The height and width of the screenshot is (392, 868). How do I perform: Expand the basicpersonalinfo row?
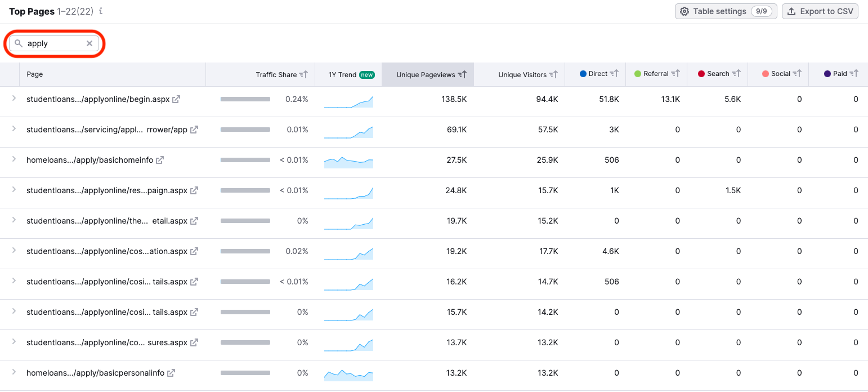pyautogui.click(x=14, y=372)
